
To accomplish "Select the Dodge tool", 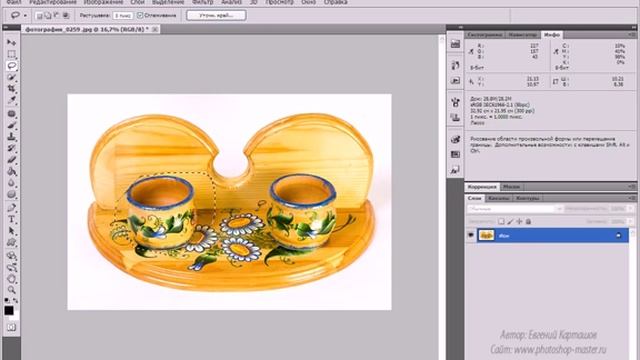I will (x=11, y=194).
